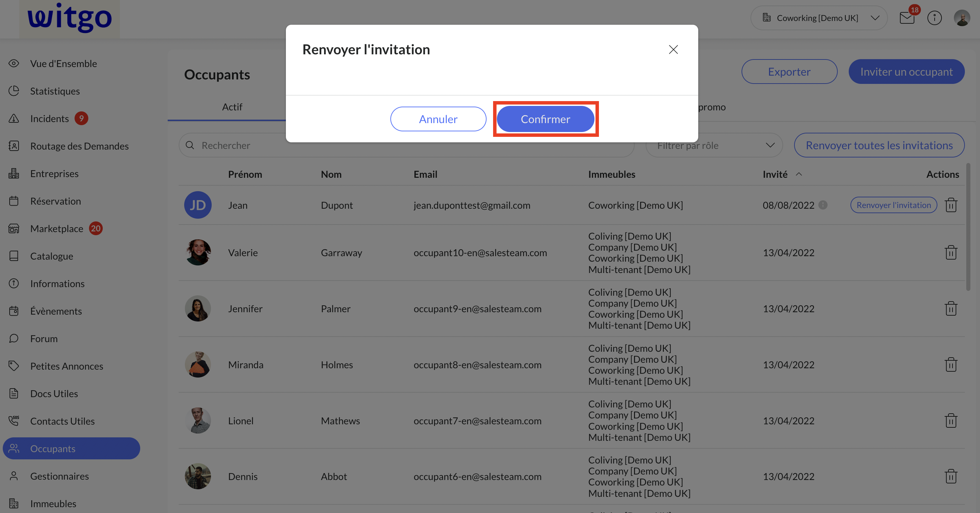This screenshot has width=980, height=513.
Task: Click the Rechercher search field
Action: pos(406,145)
